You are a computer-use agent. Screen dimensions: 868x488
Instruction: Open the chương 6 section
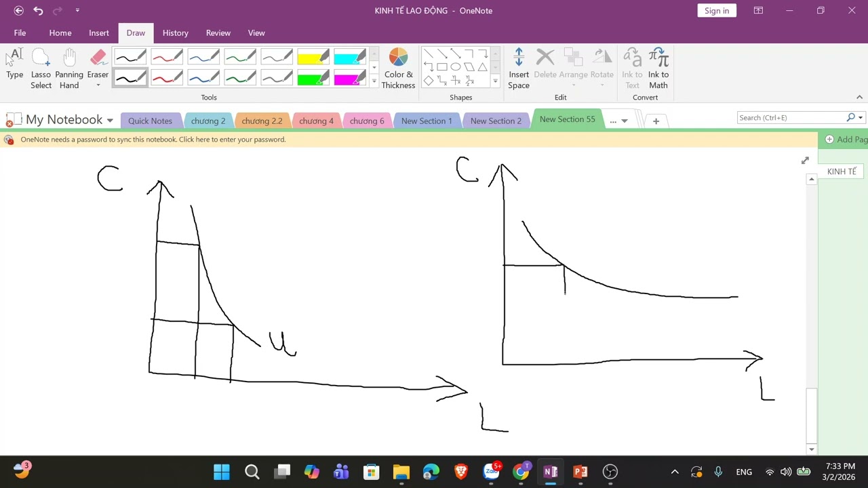(367, 121)
